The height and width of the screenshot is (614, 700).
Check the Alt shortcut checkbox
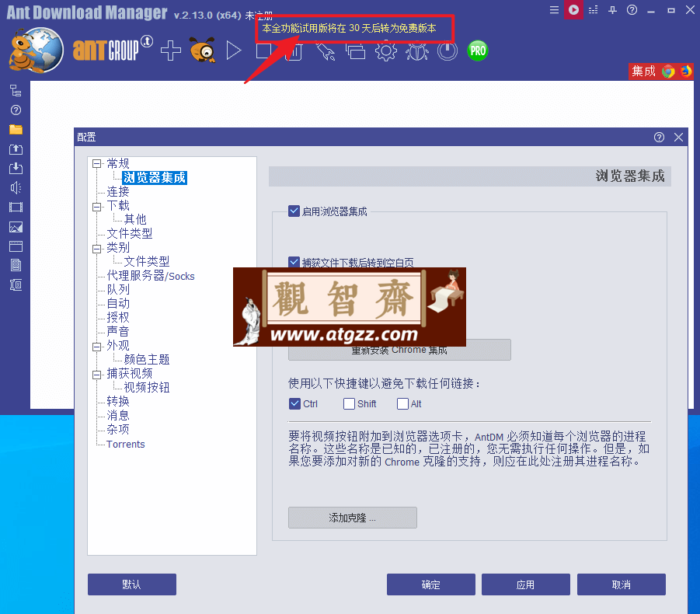(402, 403)
